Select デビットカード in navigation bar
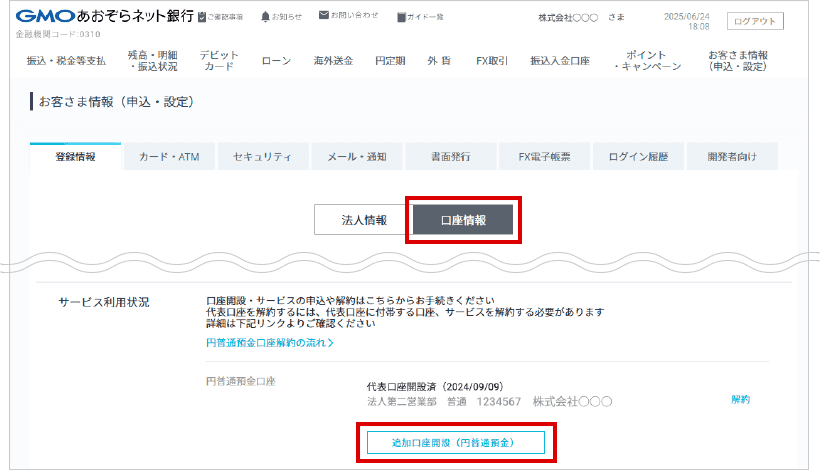Screen dimensions: 820x470 (x=219, y=61)
